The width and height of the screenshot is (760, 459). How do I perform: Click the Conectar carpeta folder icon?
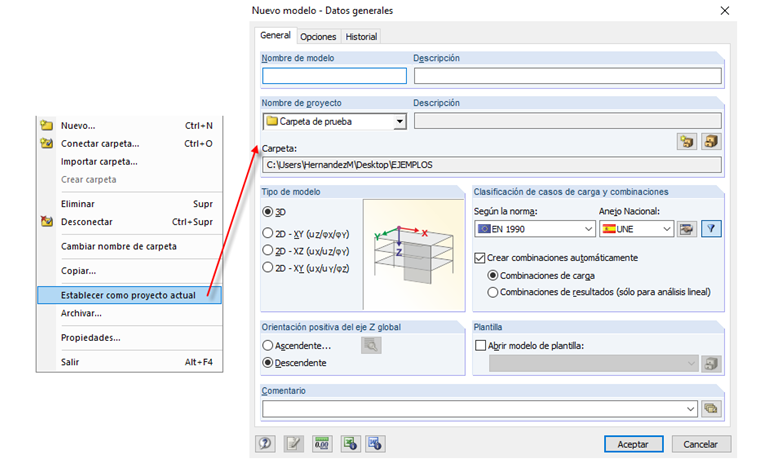47,143
